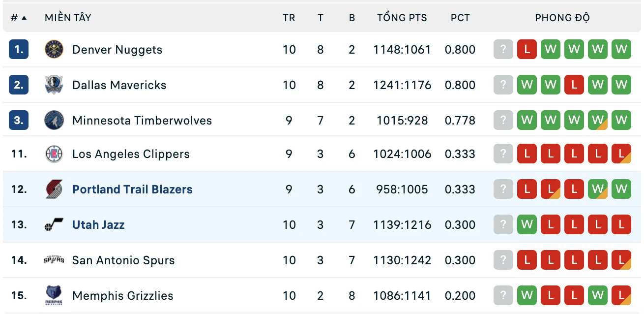644x314 pixels.
Task: Click the MIỀN TÂY conference header
Action: (x=68, y=18)
